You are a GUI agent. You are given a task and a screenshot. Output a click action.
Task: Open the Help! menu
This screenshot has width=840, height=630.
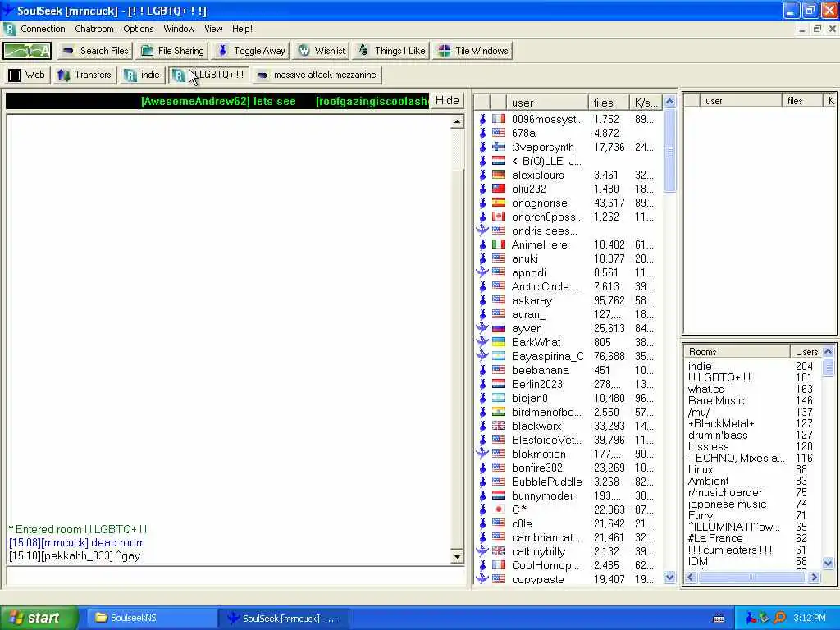tap(242, 29)
